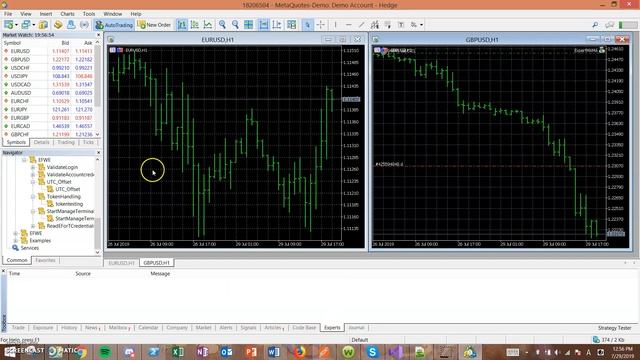
Task: Open Skype from the taskbar
Action: point(372,352)
